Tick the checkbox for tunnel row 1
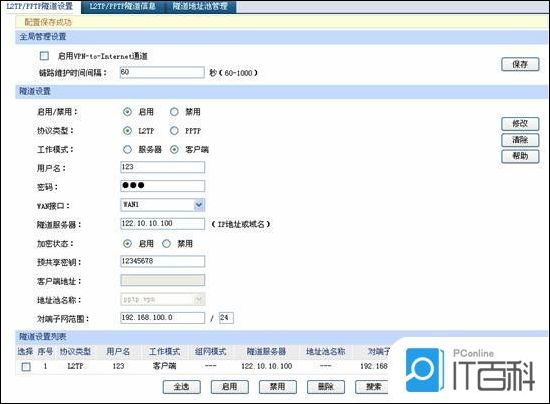The width and height of the screenshot is (550, 404). point(26,366)
